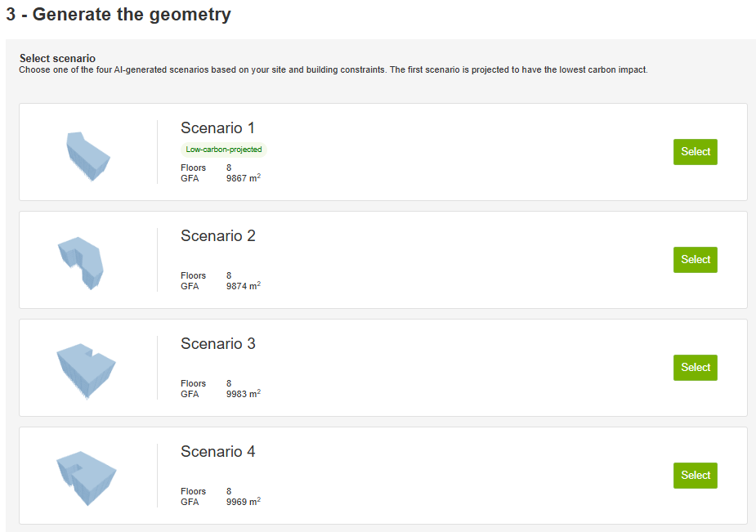Click the Low-carbon-projected badge
This screenshot has height=532, width=756.
click(224, 150)
